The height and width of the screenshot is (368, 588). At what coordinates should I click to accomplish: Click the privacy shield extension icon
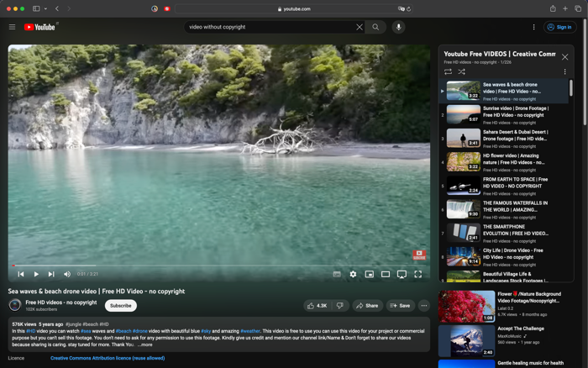[155, 8]
